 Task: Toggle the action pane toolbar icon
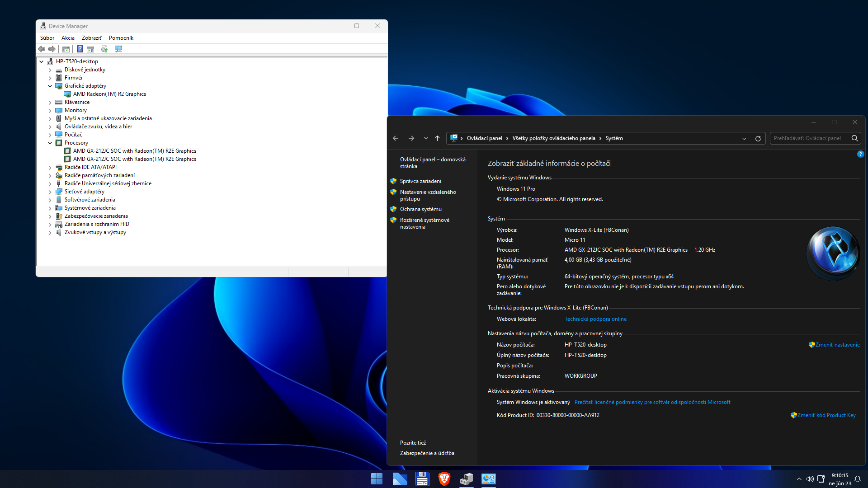[x=90, y=49]
